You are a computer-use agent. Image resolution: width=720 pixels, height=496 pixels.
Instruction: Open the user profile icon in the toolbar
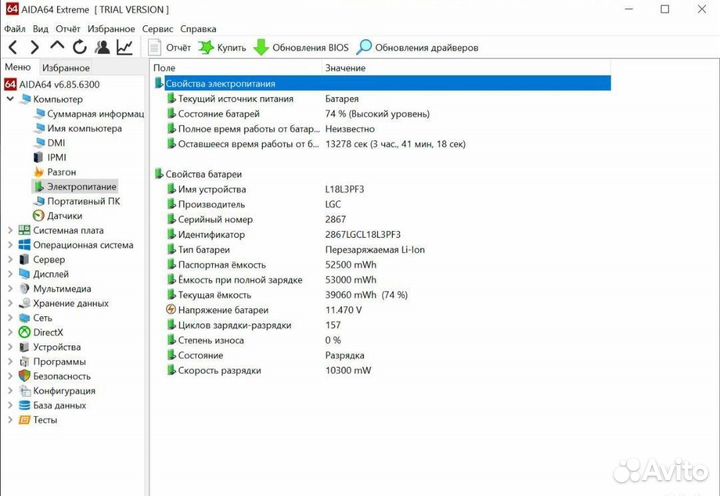[x=102, y=47]
